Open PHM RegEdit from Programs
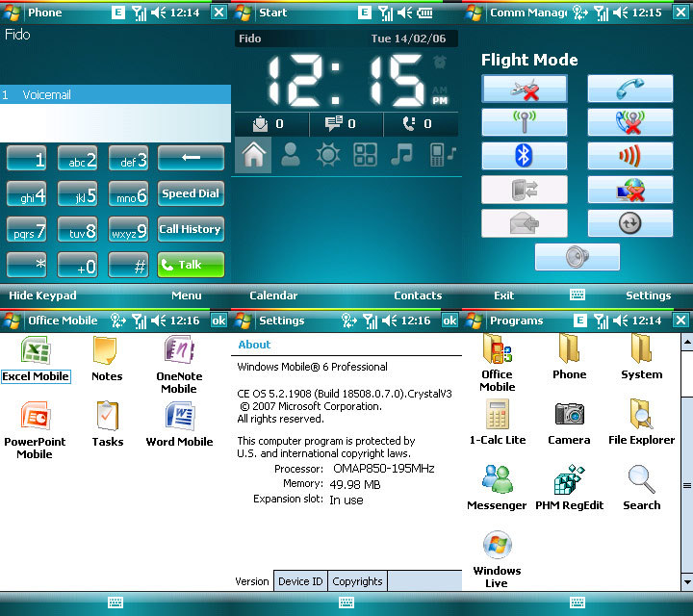This screenshot has width=693, height=616. pos(569,486)
